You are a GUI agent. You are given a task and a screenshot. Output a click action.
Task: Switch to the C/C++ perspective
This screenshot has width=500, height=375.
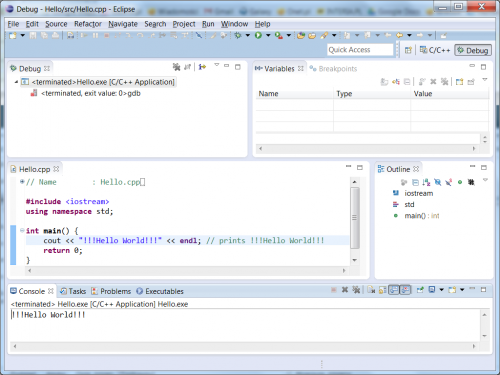pos(435,50)
